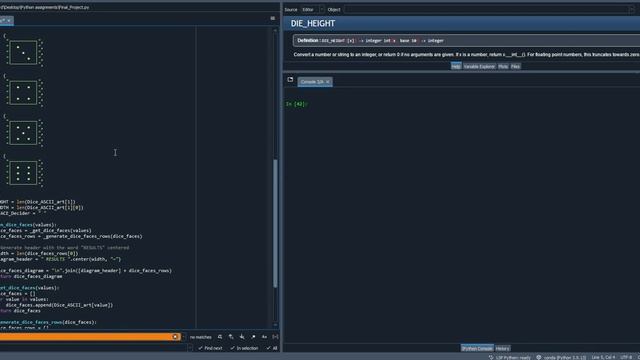Screen dimensions: 640x360
Task: Click the Find next button
Action: coord(210,348)
